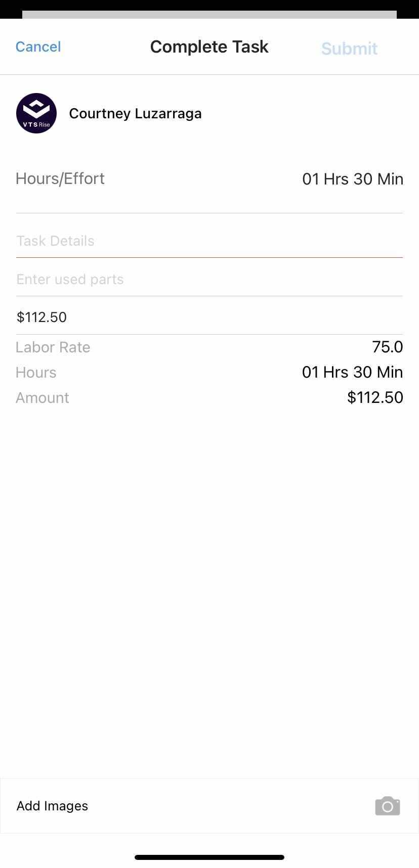Tap the Hours/Effort label

tap(60, 178)
